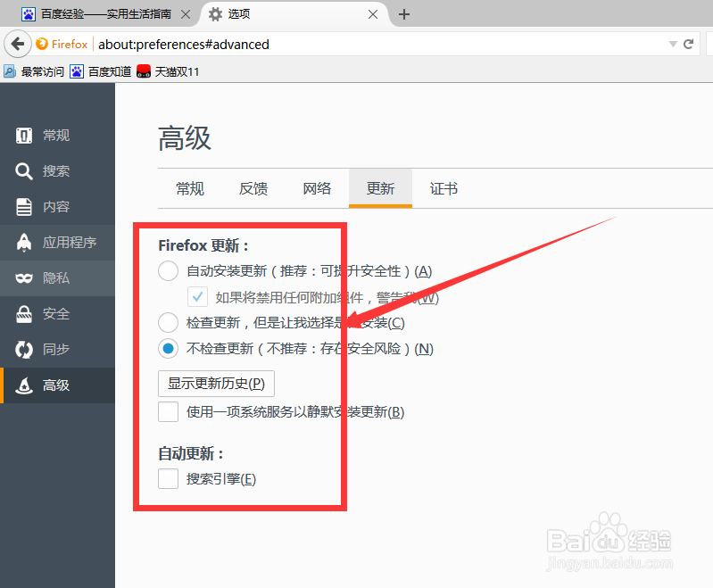The height and width of the screenshot is (588, 713).
Task: Click the 高级 wizard hat sidebar icon
Action: tap(24, 385)
